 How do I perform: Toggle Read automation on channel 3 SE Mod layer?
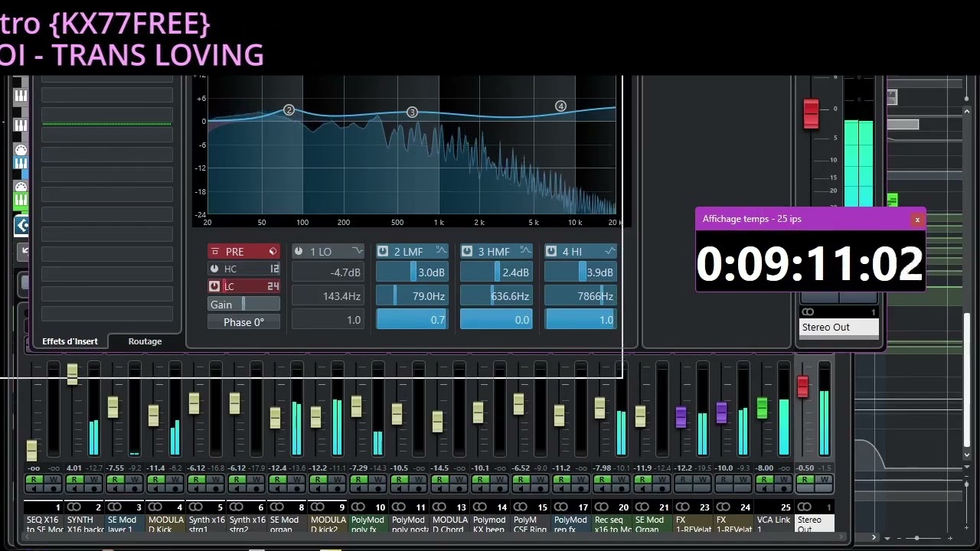tap(115, 480)
